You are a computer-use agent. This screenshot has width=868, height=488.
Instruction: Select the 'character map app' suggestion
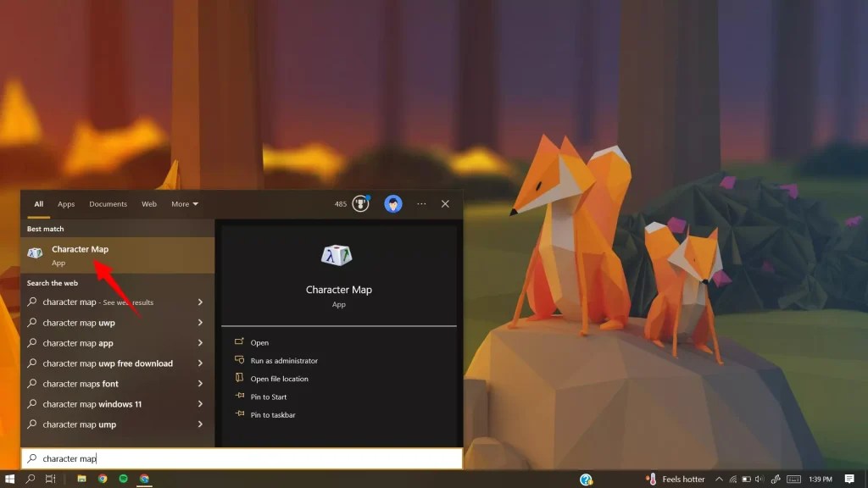click(117, 343)
